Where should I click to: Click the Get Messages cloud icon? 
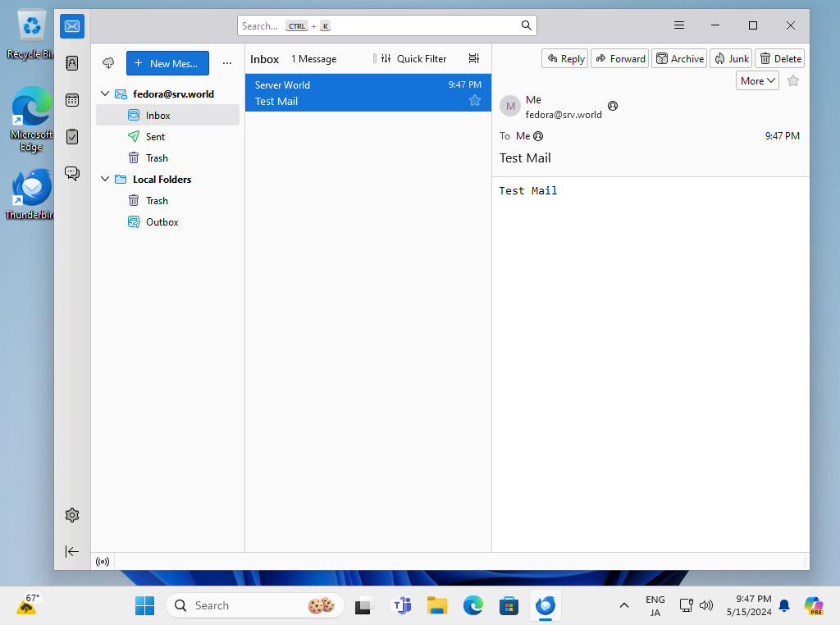coord(108,63)
